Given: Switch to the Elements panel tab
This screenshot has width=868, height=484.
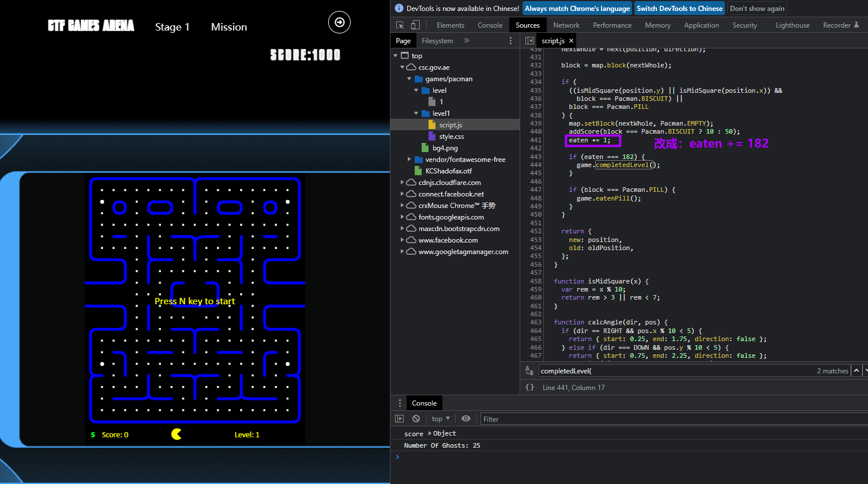Looking at the screenshot, I should 450,25.
